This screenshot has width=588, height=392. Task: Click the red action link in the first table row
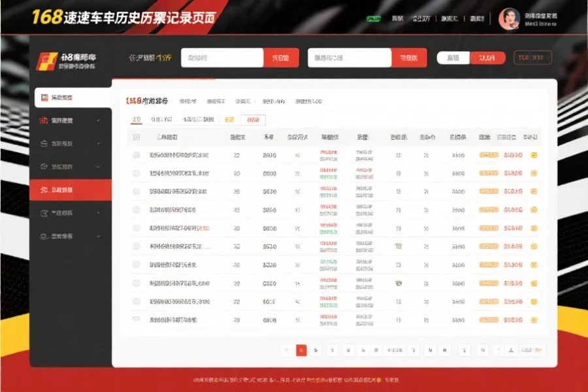513,155
